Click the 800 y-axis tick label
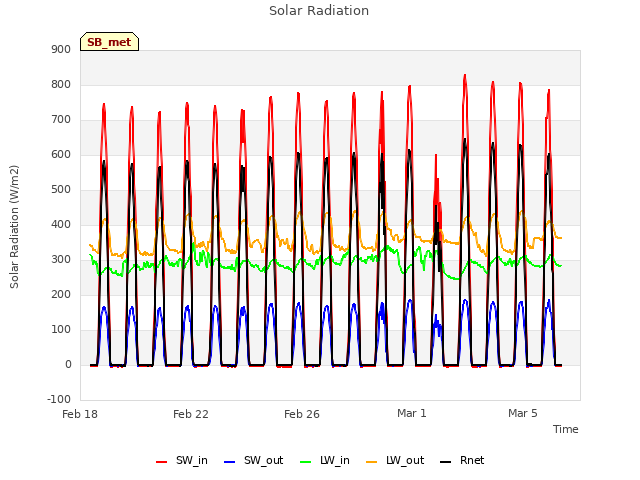The width and height of the screenshot is (640, 480). click(61, 85)
